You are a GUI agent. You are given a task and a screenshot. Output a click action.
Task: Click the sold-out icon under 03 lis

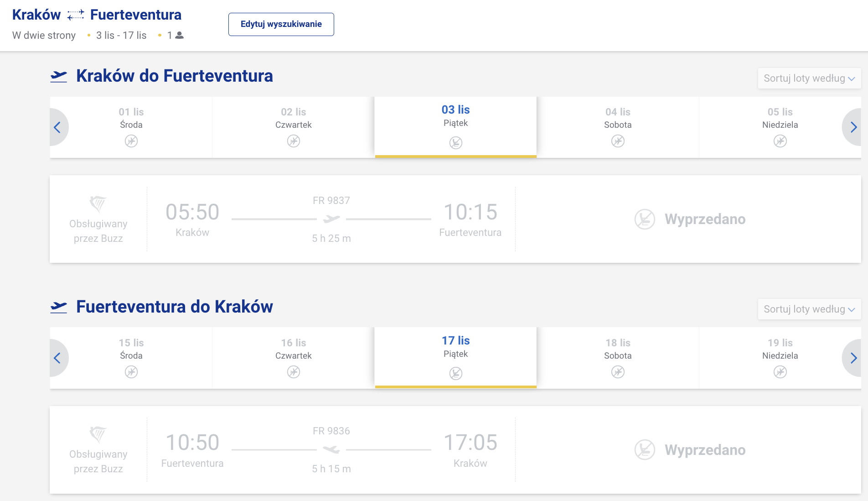(x=456, y=143)
